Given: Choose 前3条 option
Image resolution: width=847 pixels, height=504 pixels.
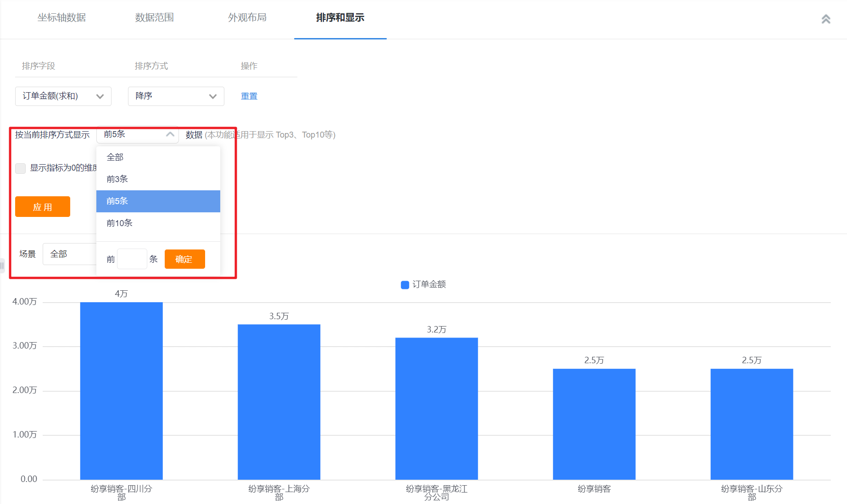Looking at the screenshot, I should point(158,179).
